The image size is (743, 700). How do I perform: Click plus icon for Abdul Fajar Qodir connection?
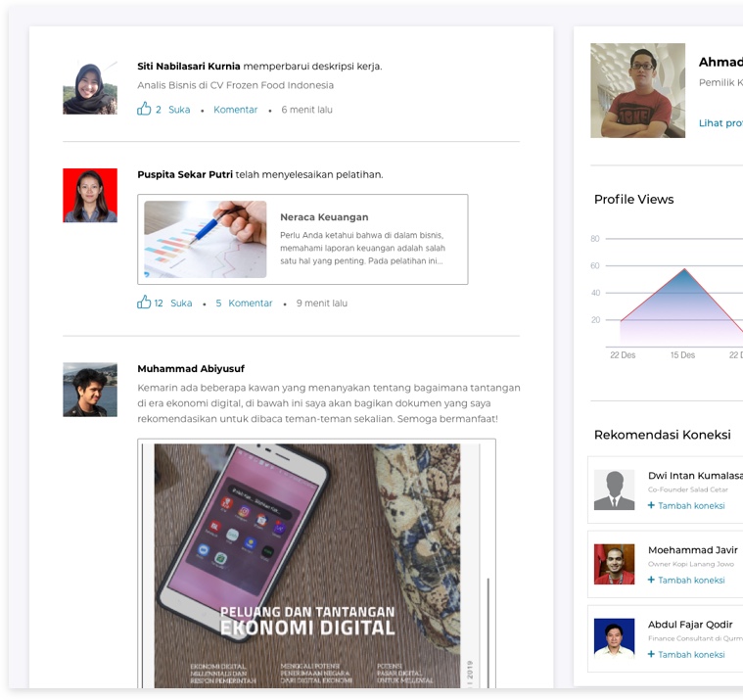[651, 654]
